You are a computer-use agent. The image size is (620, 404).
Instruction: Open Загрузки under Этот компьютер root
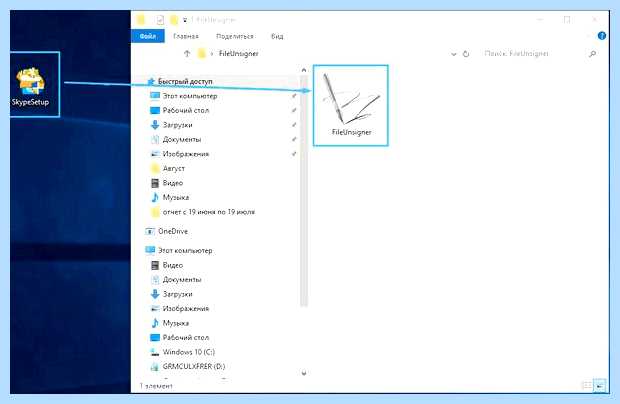point(171,294)
